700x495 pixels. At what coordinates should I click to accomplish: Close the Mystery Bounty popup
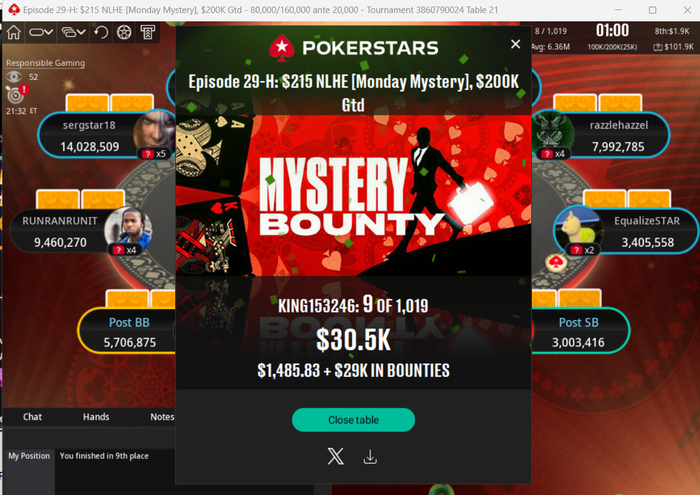click(515, 44)
